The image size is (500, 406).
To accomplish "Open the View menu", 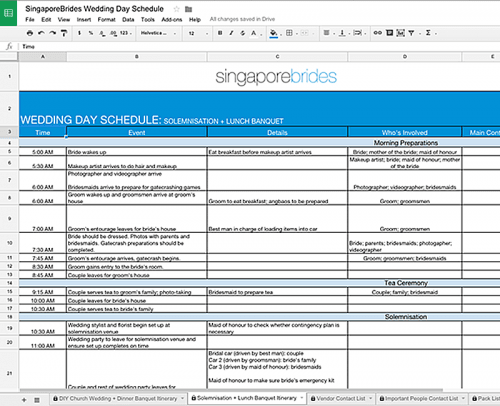I will tap(64, 20).
